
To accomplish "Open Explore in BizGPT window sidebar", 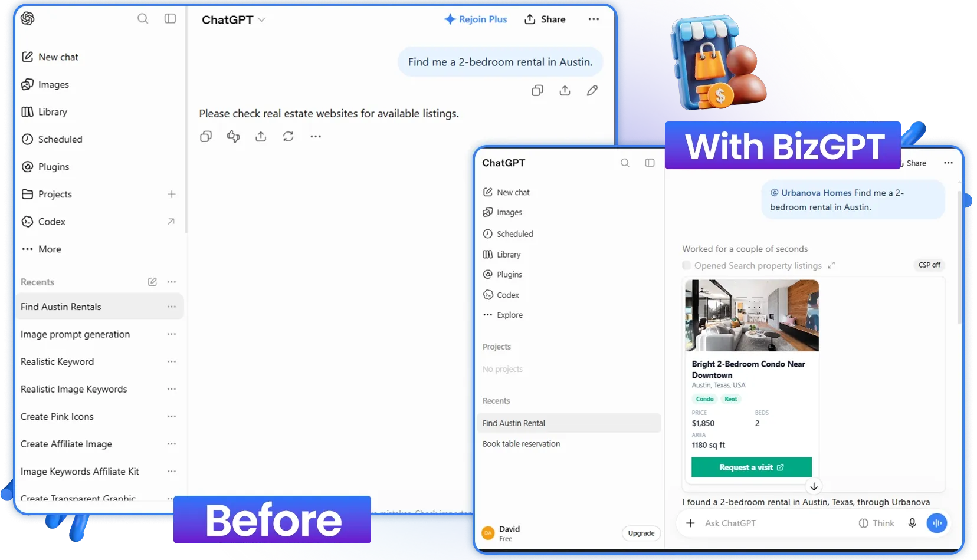I will (503, 315).
